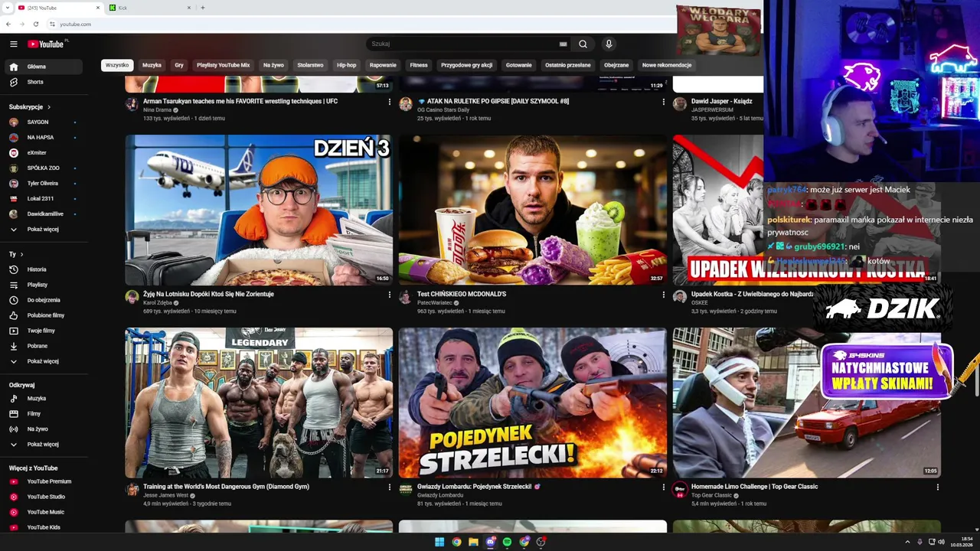Play the DZIEŃ 3 airport video thumbnail
The image size is (980, 551).
259,210
